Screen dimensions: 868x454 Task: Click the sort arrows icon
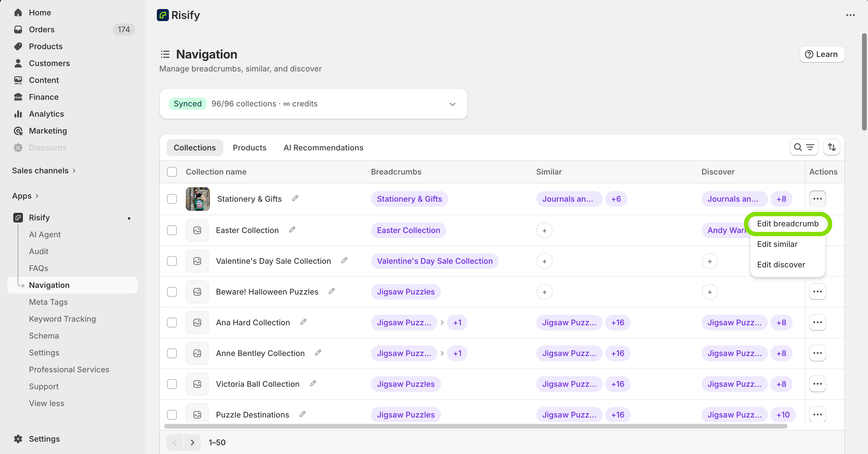pyautogui.click(x=832, y=147)
